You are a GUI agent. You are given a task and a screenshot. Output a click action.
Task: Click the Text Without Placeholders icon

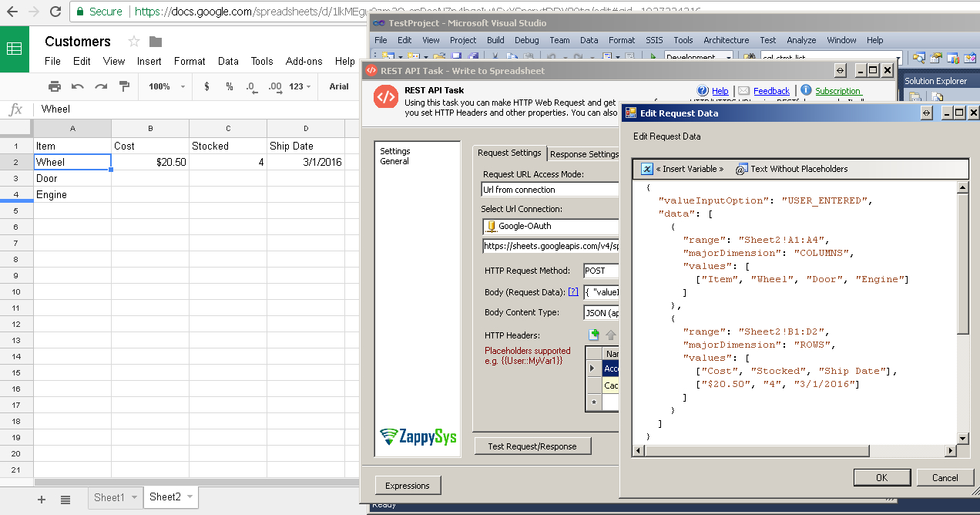743,169
